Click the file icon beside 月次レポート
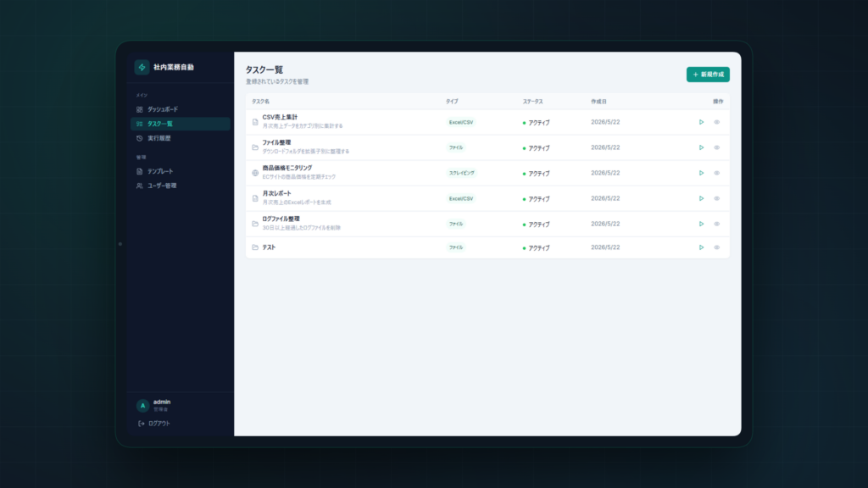The width and height of the screenshot is (868, 488). [255, 198]
